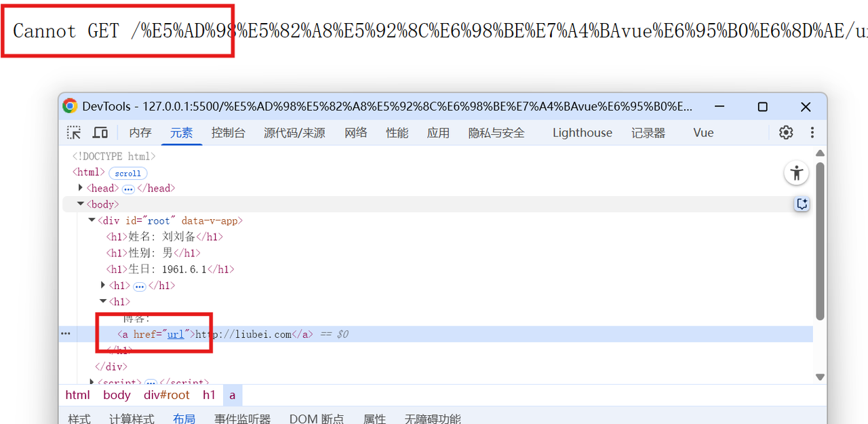Click the url href link value

(x=176, y=334)
